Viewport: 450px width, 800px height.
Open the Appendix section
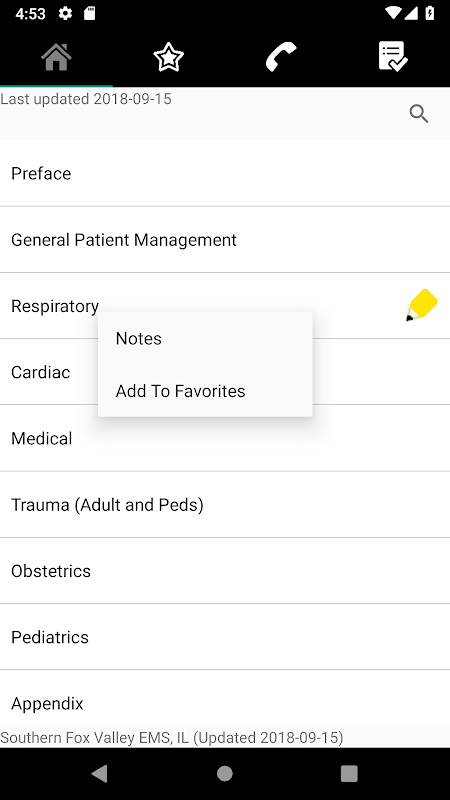tap(225, 700)
